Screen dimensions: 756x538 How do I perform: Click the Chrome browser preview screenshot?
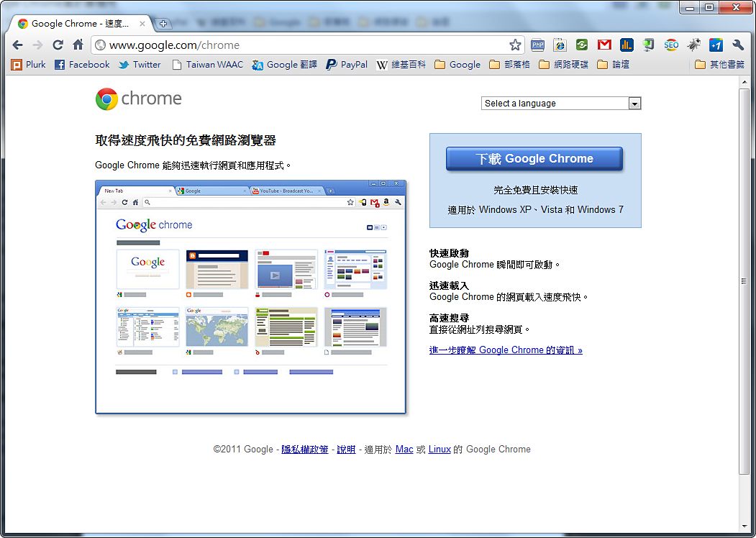251,297
